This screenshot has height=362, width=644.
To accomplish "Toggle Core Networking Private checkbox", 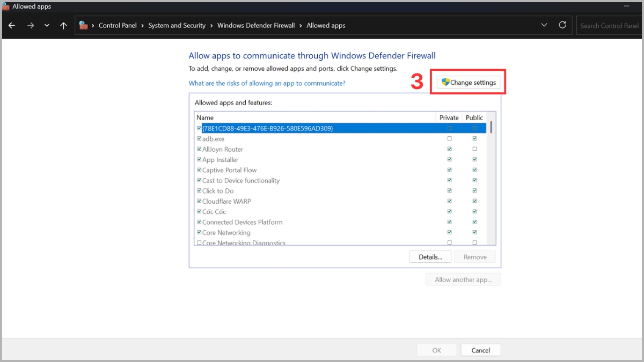I will click(449, 232).
